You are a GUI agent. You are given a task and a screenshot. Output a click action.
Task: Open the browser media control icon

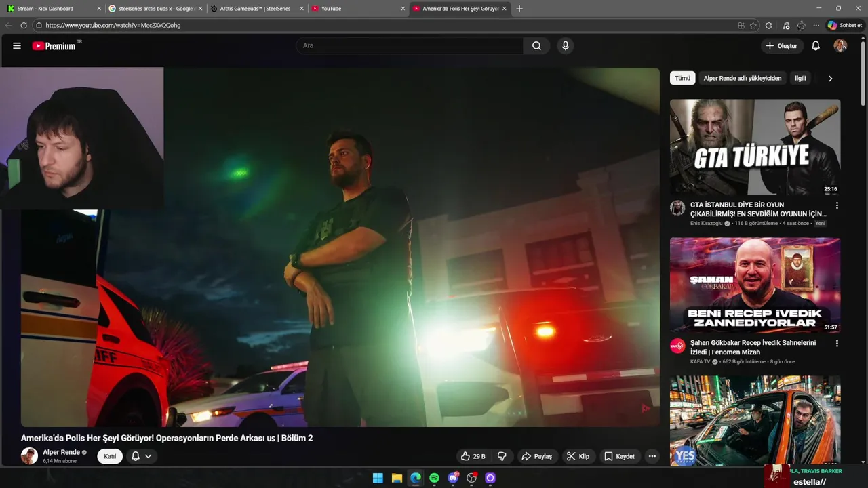click(785, 25)
